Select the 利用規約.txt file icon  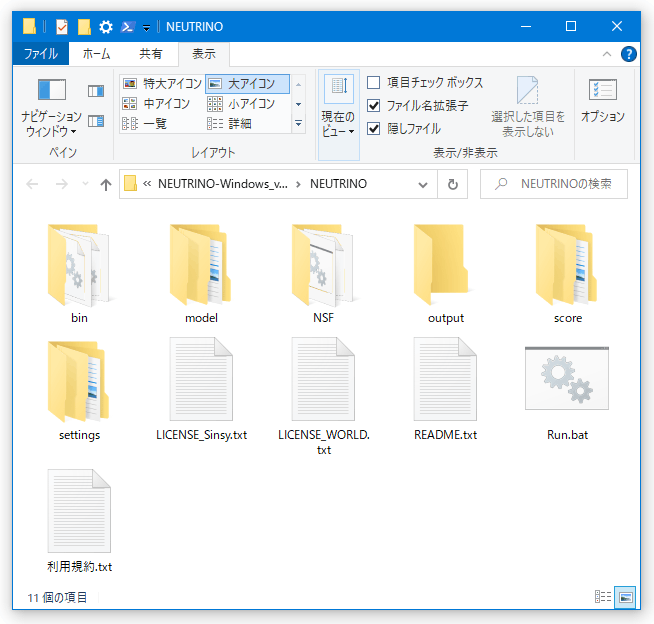[79, 511]
